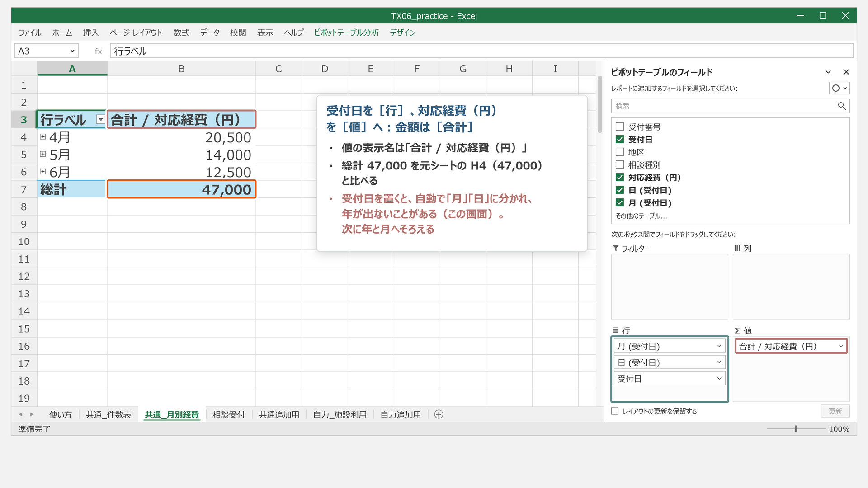
Task: Close the PivotTable Fields pane
Action: pos(846,72)
